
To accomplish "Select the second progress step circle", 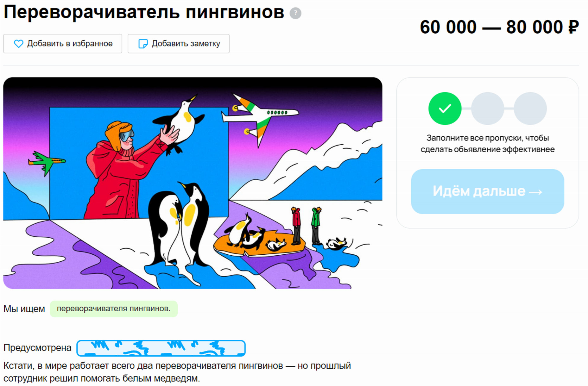I will [x=487, y=109].
